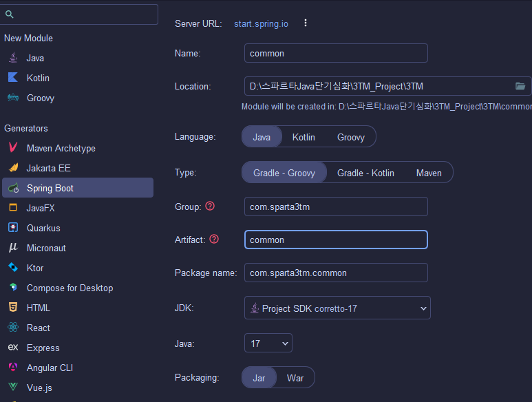
Task: Click the Maven Archetype icon
Action: click(13, 147)
